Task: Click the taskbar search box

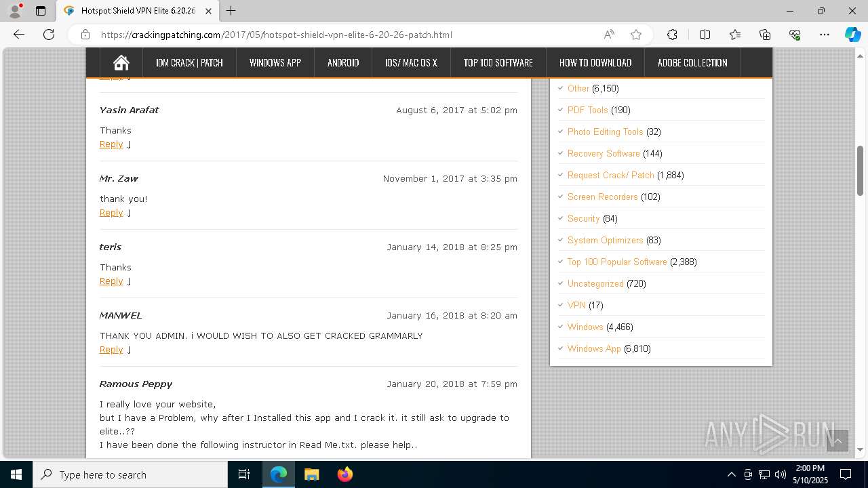Action: point(130,474)
